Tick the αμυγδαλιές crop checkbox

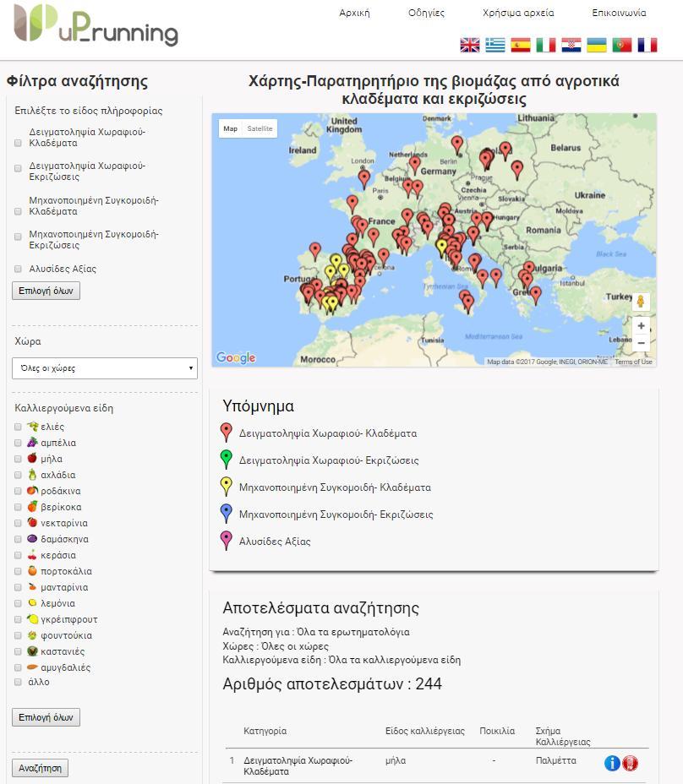tap(18, 667)
